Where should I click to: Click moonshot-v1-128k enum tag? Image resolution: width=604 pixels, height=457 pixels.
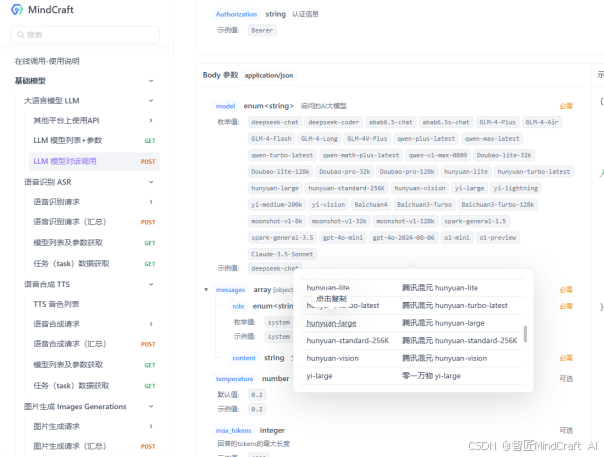pos(405,221)
